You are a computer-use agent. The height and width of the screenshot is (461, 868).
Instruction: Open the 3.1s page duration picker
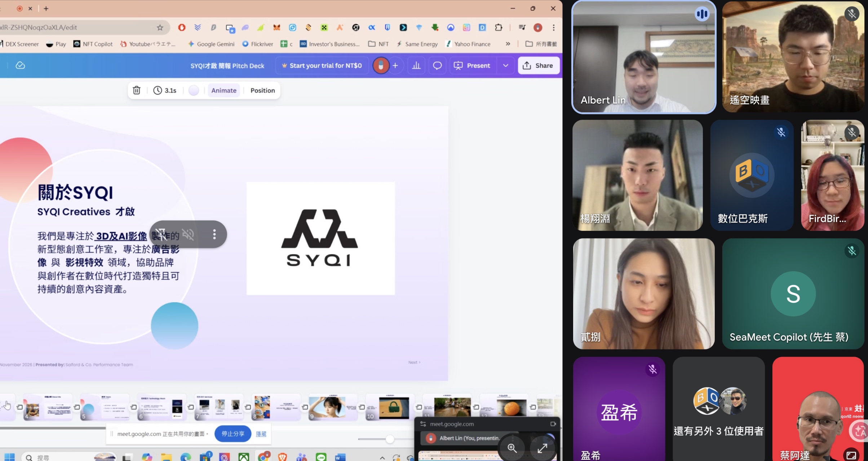click(165, 90)
